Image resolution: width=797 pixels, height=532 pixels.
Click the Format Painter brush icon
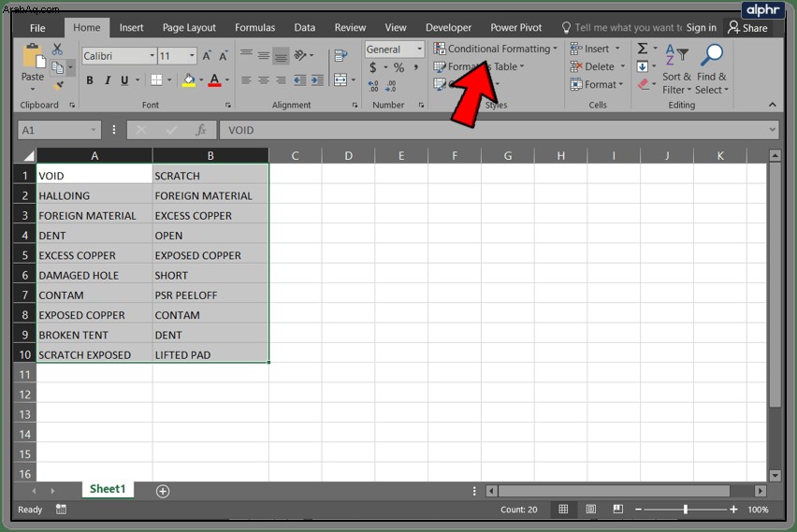tap(59, 85)
